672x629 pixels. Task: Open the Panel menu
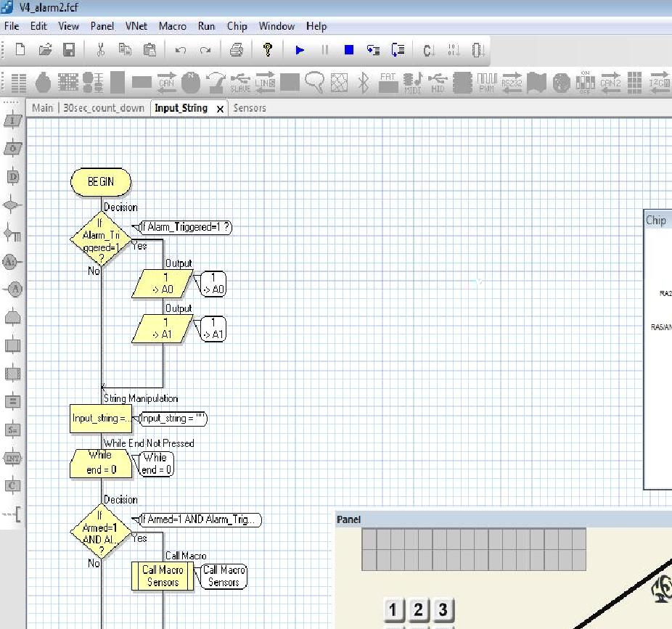coord(102,26)
